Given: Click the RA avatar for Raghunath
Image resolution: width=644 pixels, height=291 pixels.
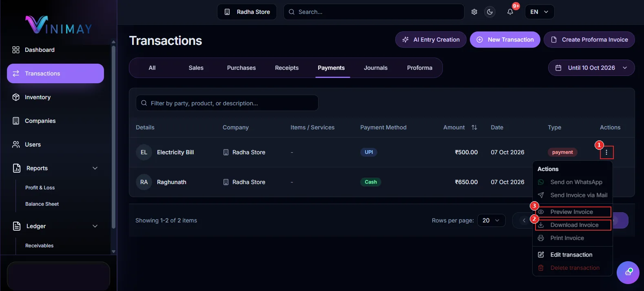Looking at the screenshot, I should click(144, 182).
